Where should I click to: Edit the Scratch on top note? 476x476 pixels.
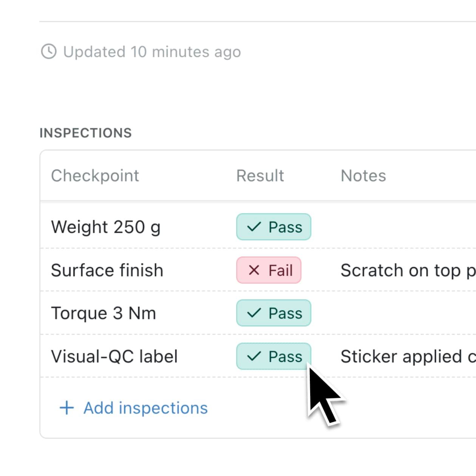pos(408,270)
